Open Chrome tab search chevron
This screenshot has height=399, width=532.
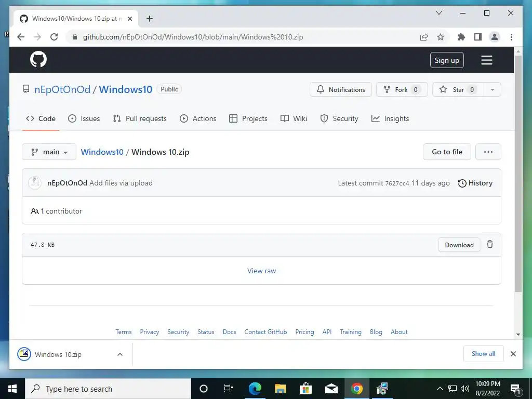(x=438, y=13)
